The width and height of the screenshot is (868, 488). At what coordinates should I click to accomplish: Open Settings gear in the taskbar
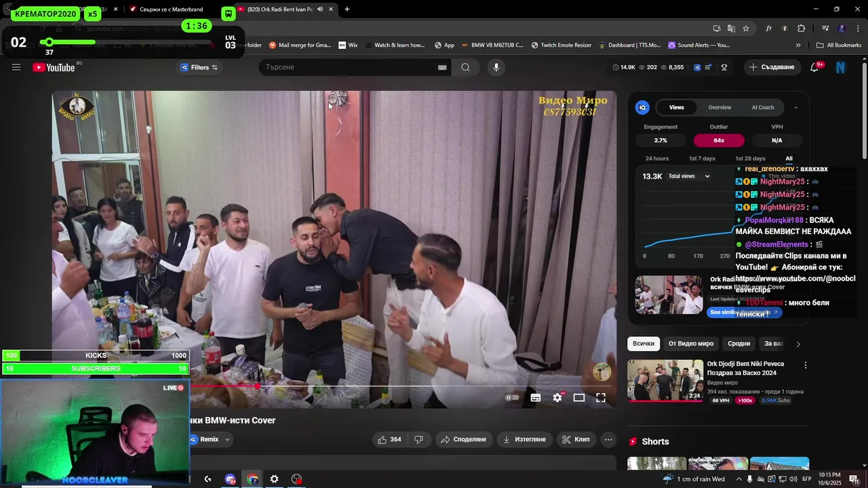pyautogui.click(x=274, y=479)
